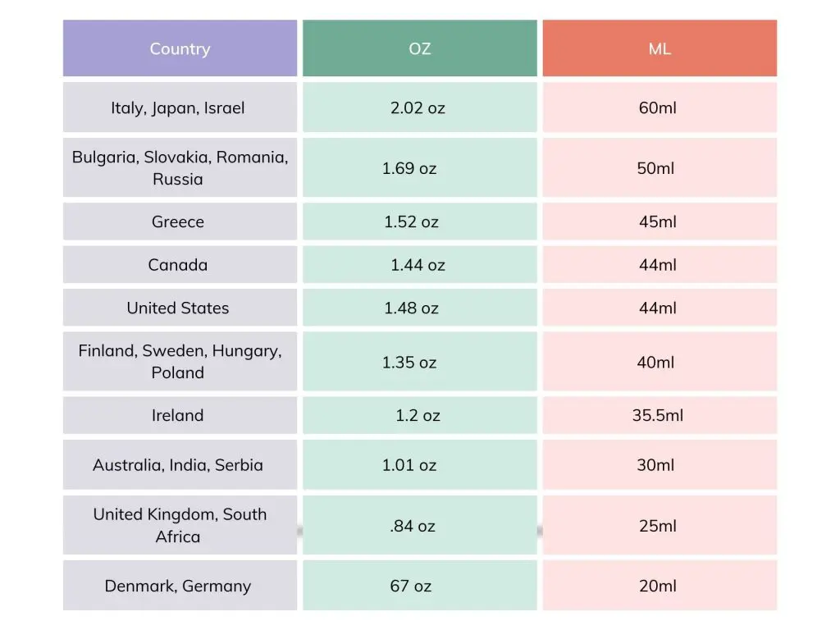This screenshot has height=630, width=840.
Task: Click the United States cell
Action: [x=178, y=308]
